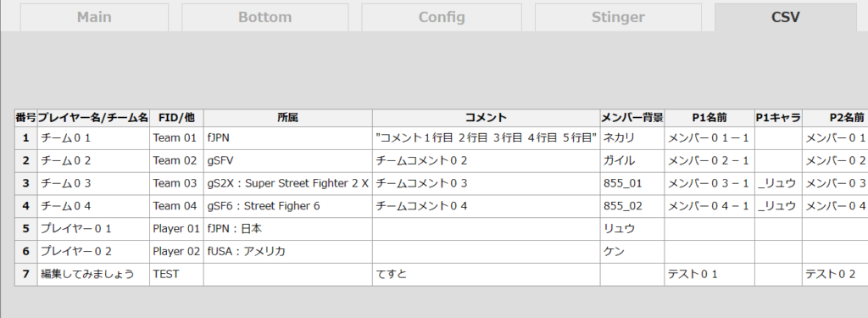868x318 pixels.
Task: Switch to the Main tab
Action: coord(94,17)
